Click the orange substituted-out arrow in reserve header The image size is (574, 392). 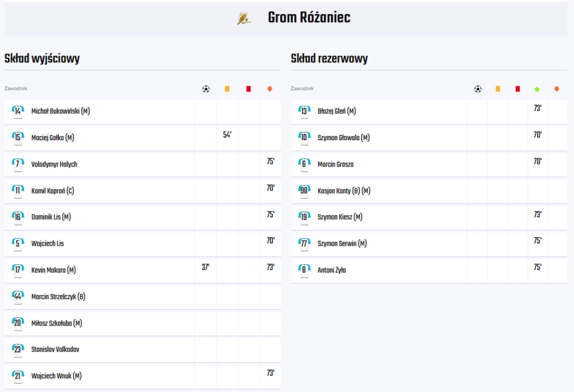click(x=557, y=89)
